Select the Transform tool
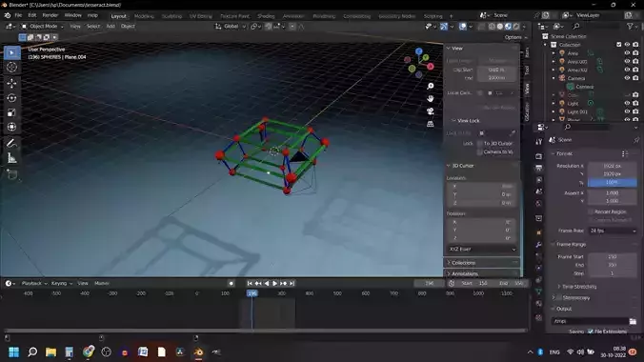The height and width of the screenshot is (362, 644). pos(11,127)
